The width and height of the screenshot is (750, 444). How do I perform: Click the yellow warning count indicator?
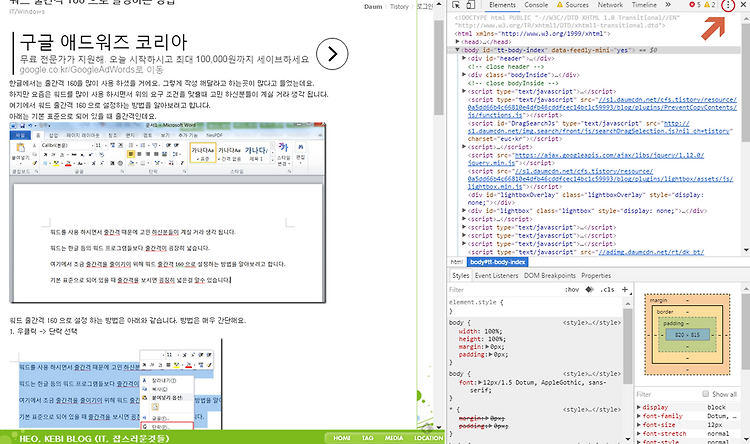pyautogui.click(x=709, y=5)
